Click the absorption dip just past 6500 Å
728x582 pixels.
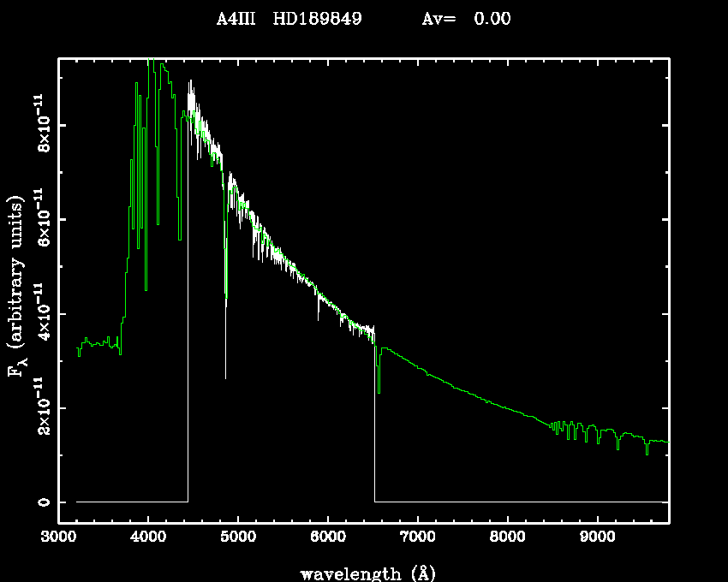click(x=379, y=390)
